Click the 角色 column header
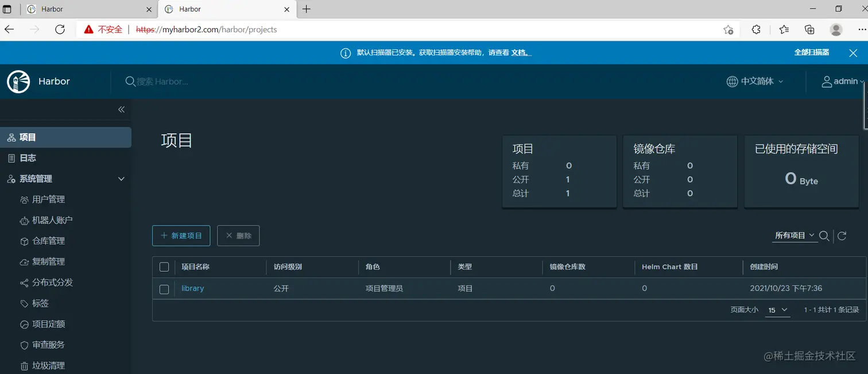The image size is (868, 374). point(373,267)
